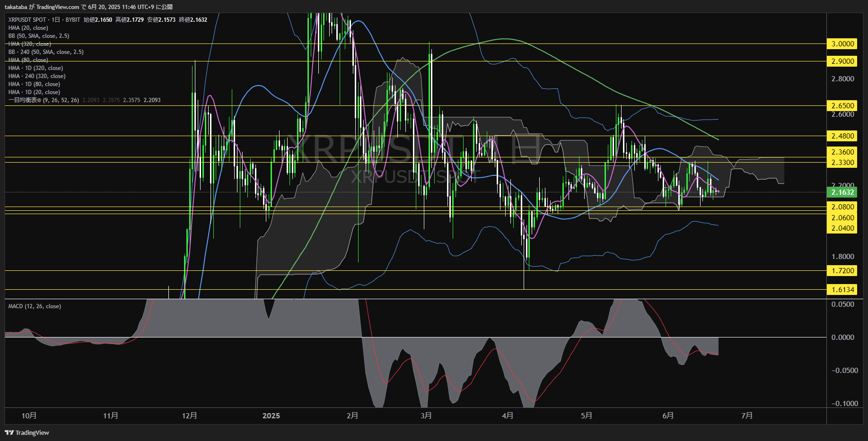Click the 1.6134 yellow price label
The width and height of the screenshot is (868, 441).
coord(842,290)
